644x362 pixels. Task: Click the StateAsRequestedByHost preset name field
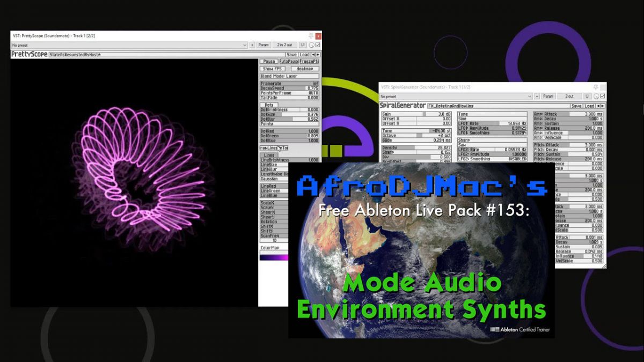pos(166,55)
